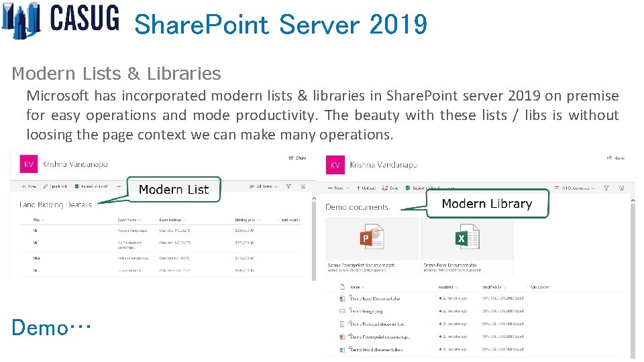Screen dimensions: 644x362
Task: Click the library vertical scrollbar
Action: pos(633,279)
